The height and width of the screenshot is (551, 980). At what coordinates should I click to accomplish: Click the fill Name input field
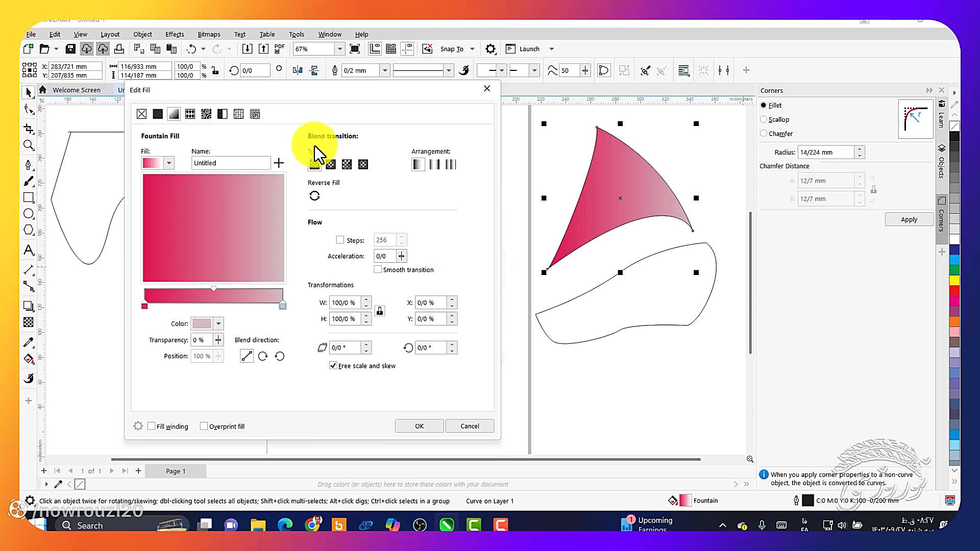231,163
